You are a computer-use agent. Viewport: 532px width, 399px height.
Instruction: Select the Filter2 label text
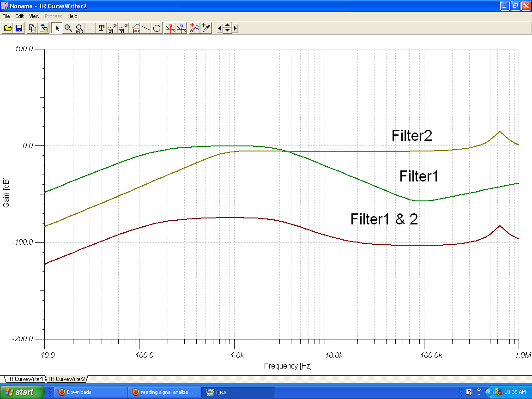point(412,136)
